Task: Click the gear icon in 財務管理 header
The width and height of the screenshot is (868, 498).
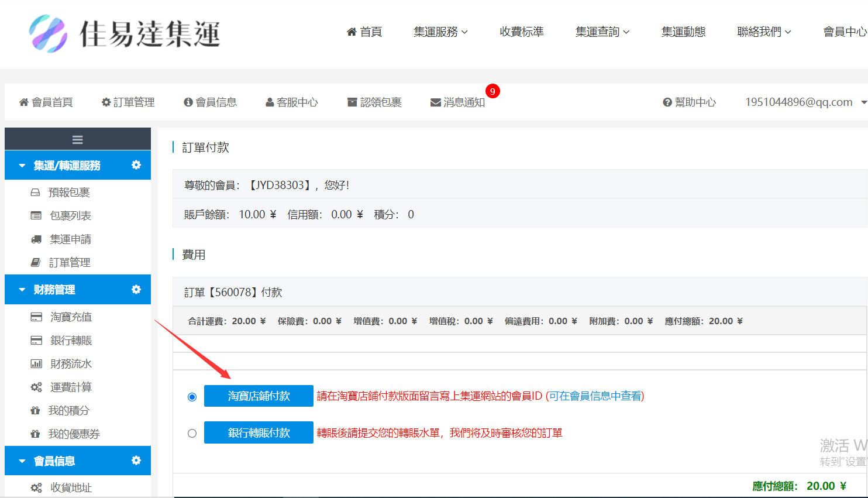Action: click(x=136, y=289)
